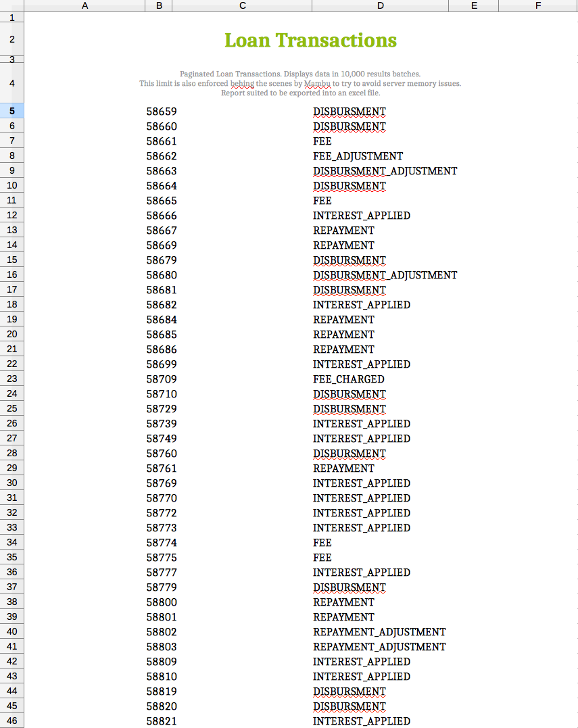Select cell containing 58709
Screen dimensions: 578x728
tap(159, 379)
